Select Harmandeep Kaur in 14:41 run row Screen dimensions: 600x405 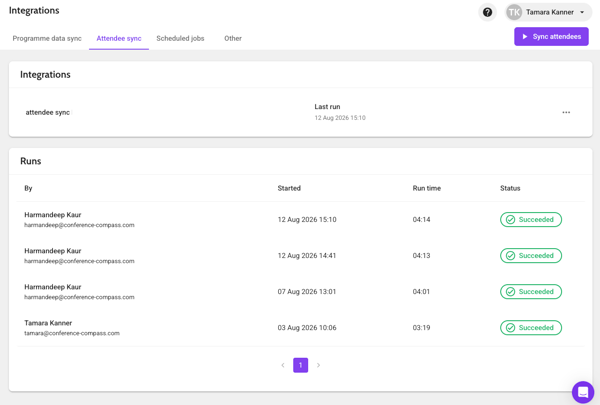click(53, 251)
